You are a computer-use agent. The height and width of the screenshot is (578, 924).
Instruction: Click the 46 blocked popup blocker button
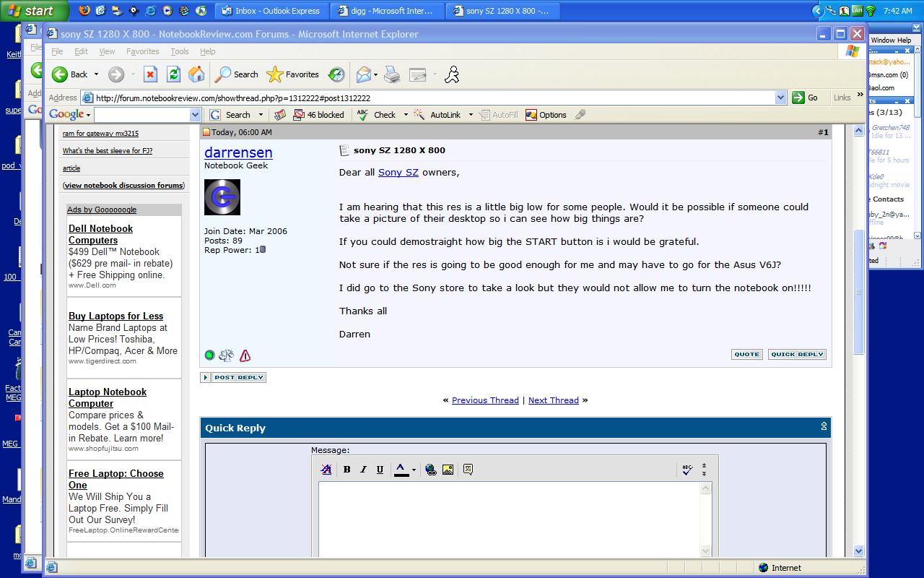pos(318,115)
